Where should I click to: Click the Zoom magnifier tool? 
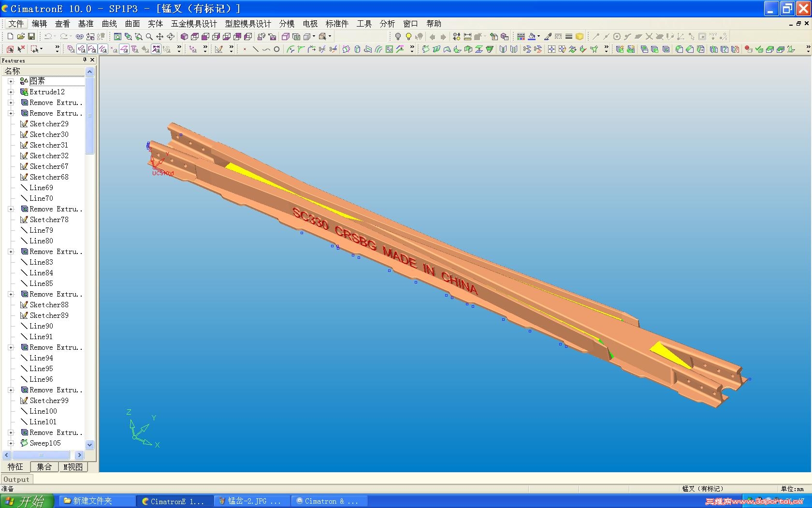(149, 36)
